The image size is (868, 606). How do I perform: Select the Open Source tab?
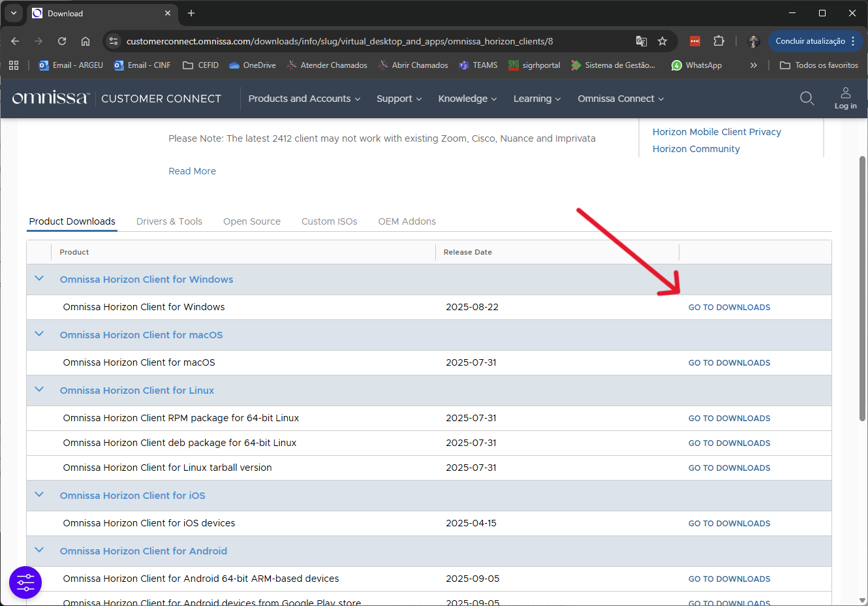[x=251, y=221]
